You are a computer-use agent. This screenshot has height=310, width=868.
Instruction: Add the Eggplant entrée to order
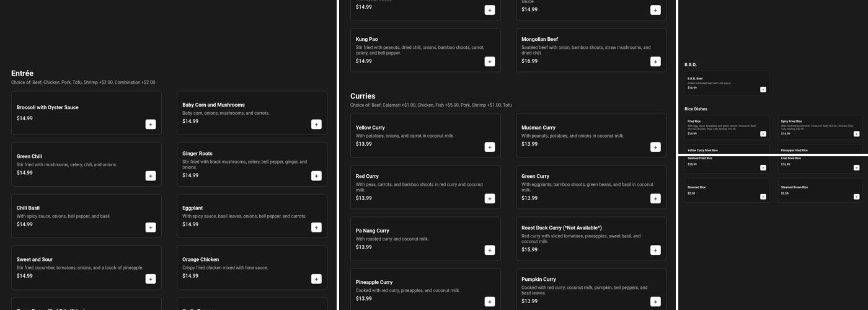316,228
